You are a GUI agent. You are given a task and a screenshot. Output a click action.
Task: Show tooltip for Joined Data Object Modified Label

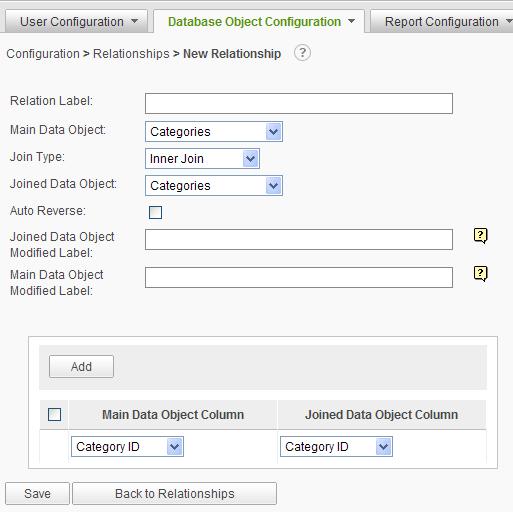480,236
